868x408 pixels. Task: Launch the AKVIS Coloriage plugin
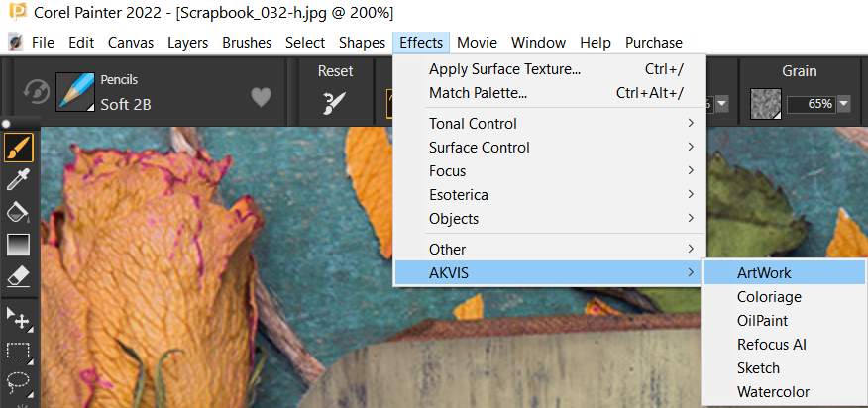tap(785, 297)
